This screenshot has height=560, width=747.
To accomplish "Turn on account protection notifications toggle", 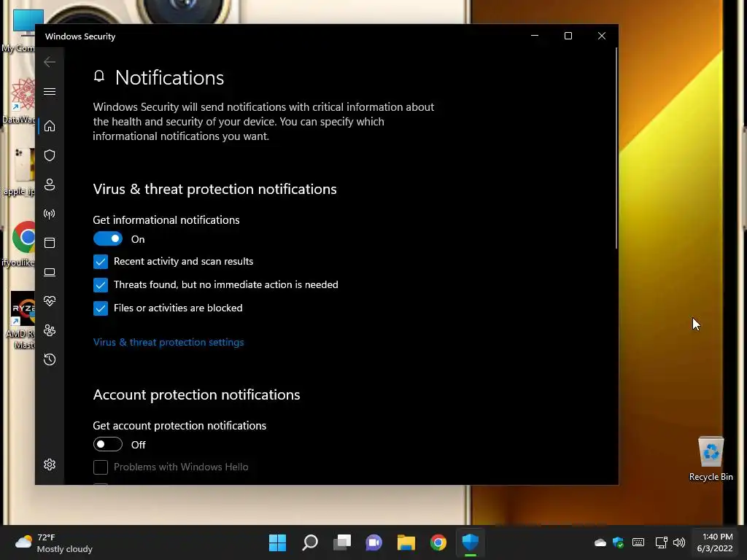I will pos(108,444).
